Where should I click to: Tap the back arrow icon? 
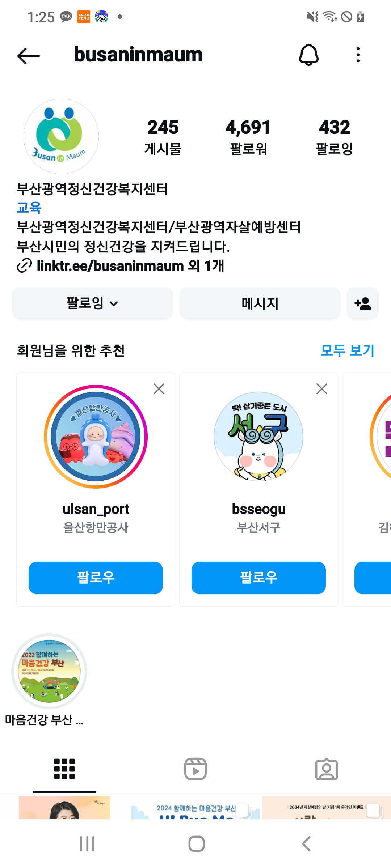[28, 56]
